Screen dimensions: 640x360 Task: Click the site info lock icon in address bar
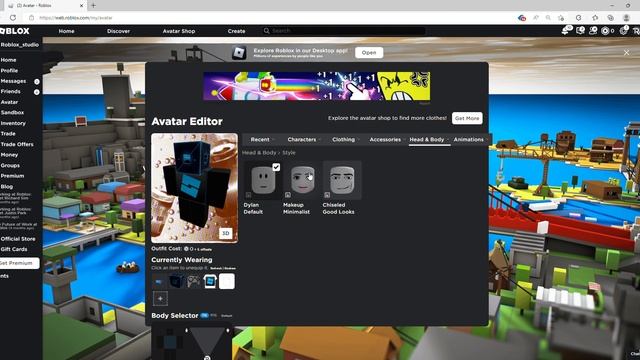[x=31, y=18]
